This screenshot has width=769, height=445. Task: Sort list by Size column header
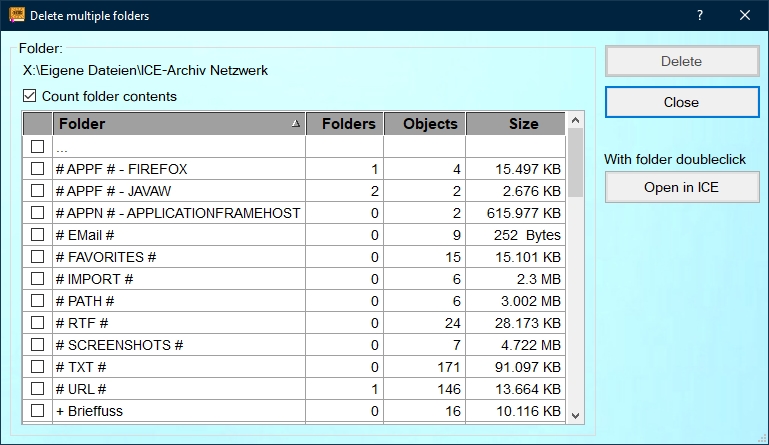tap(523, 124)
